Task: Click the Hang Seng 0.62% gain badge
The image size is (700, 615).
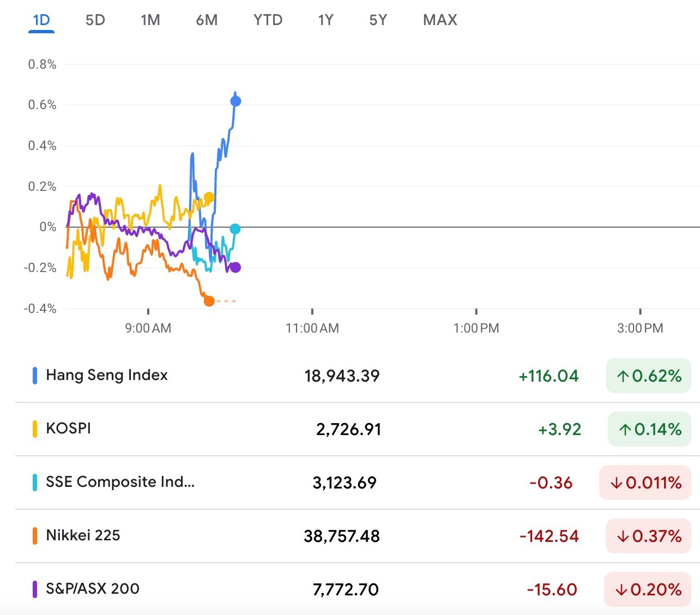Action: tap(648, 376)
